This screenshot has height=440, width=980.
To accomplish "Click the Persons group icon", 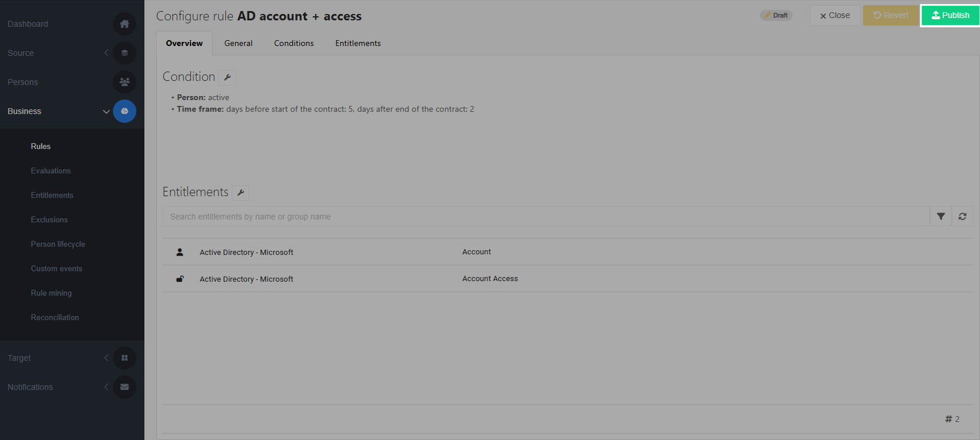I will click(x=125, y=82).
